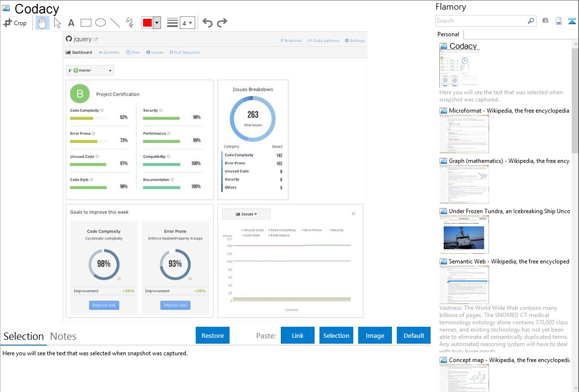Click the blue icon at the far right of the Flamory header
This screenshot has height=392, width=579.
(572, 21)
